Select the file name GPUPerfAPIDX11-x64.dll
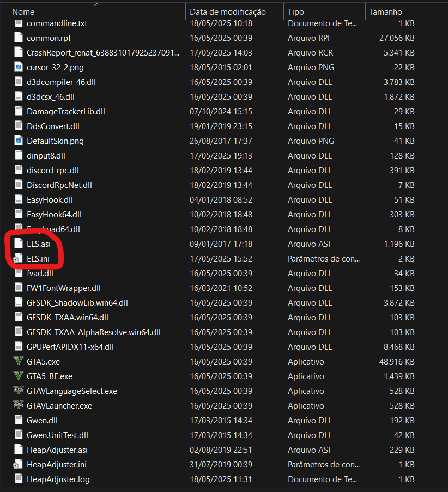Screen dimensions: 448x492 pos(70,347)
